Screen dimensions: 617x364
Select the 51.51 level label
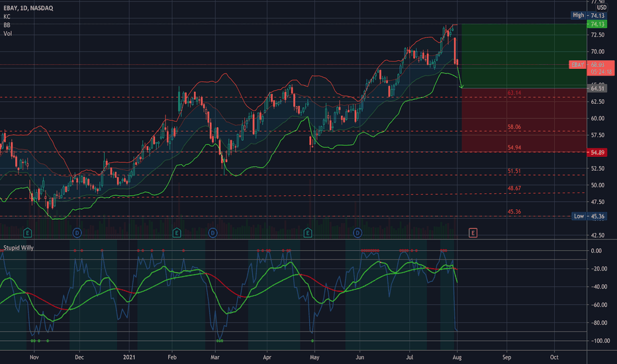(x=514, y=171)
